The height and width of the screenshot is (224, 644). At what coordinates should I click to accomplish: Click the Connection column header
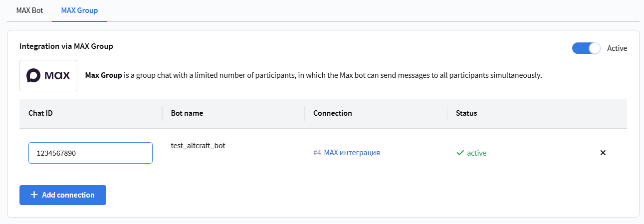point(333,113)
